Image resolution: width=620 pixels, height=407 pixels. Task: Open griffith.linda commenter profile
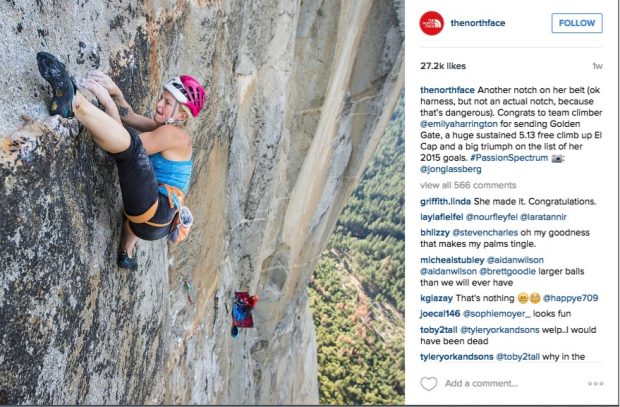click(445, 202)
